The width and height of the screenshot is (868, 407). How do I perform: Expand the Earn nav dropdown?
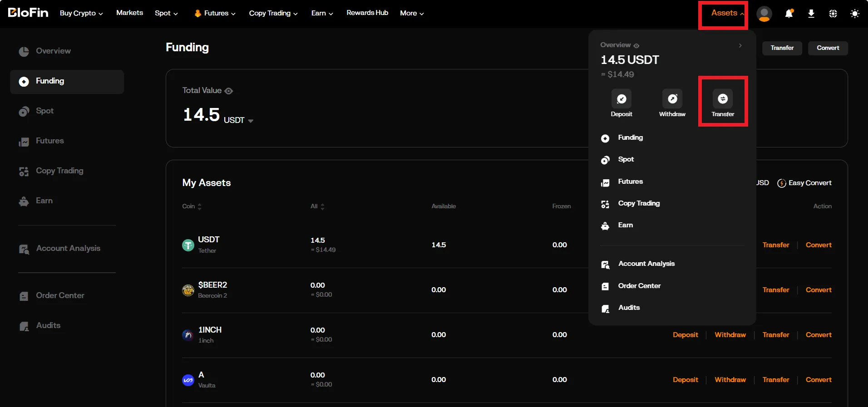[x=322, y=13]
